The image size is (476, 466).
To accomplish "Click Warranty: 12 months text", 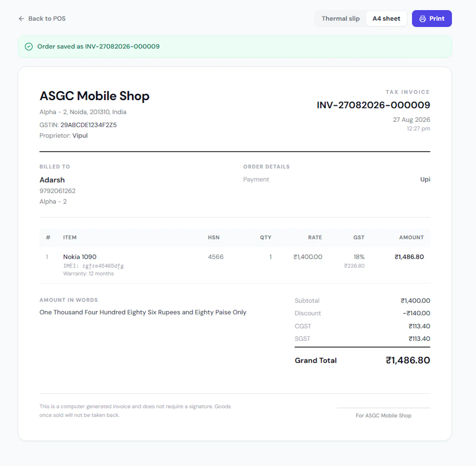I will click(x=88, y=273).
